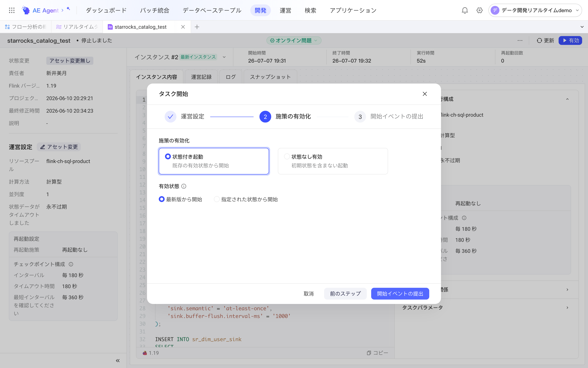
Task: Close the タスク開始 dialog
Action: tap(425, 94)
